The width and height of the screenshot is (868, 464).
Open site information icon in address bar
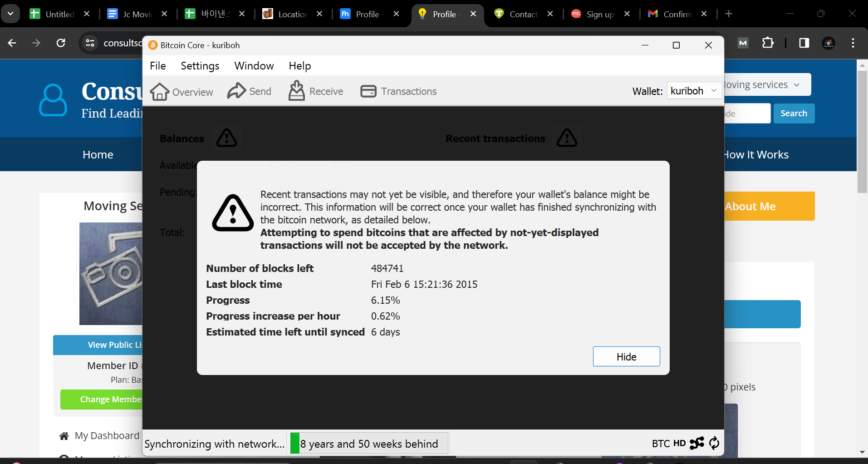coord(90,43)
